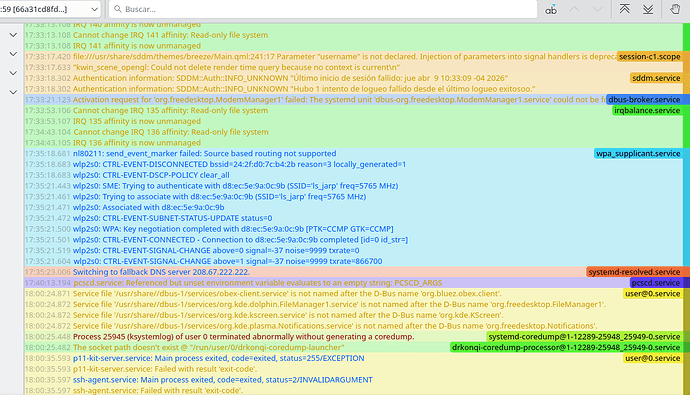Viewport: 690px width, 395px height.
Task: Select 'IRQ 141 affinity is now unmanaged' entry
Action: pyautogui.click(x=137, y=46)
